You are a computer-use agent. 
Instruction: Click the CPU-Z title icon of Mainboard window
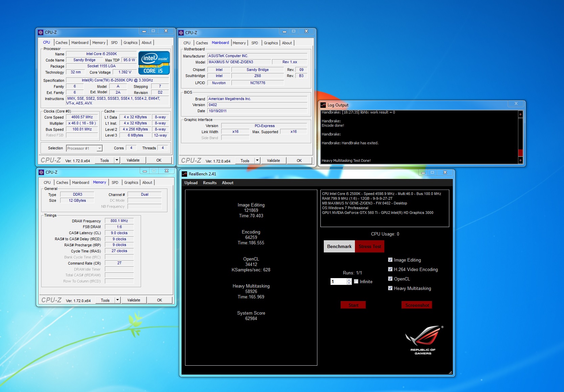click(x=181, y=33)
